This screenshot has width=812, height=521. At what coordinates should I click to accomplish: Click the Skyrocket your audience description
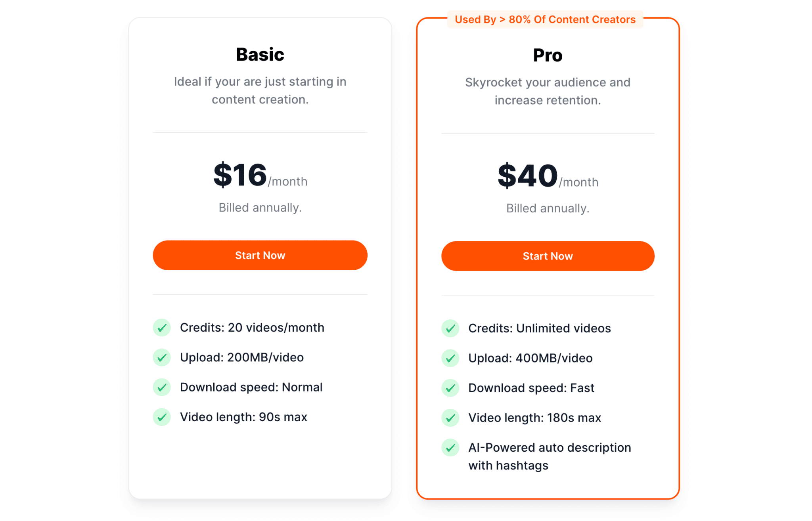548,91
